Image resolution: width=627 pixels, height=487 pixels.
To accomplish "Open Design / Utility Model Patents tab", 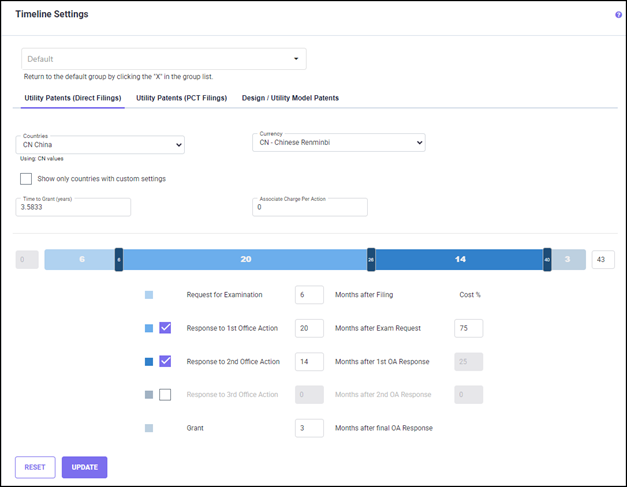I will (290, 98).
